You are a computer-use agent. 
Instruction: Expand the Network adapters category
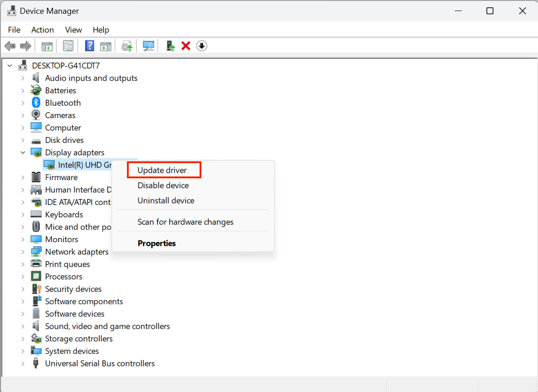[x=23, y=251]
